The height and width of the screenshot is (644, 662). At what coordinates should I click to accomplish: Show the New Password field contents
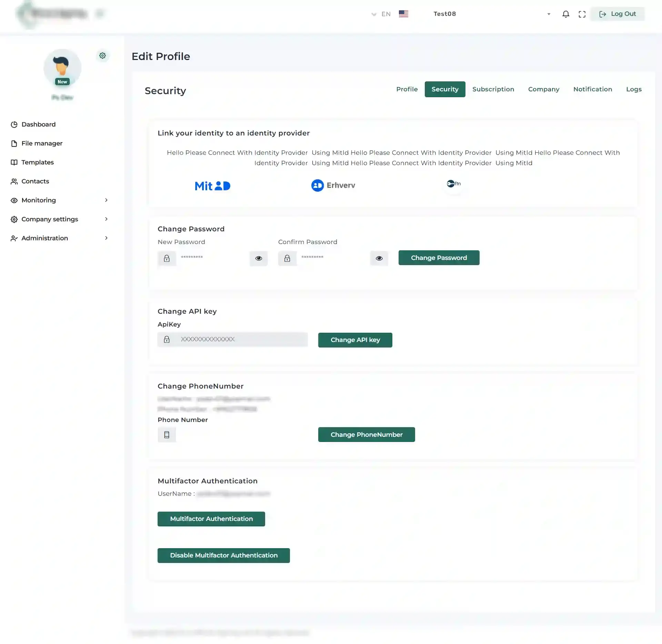[259, 258]
